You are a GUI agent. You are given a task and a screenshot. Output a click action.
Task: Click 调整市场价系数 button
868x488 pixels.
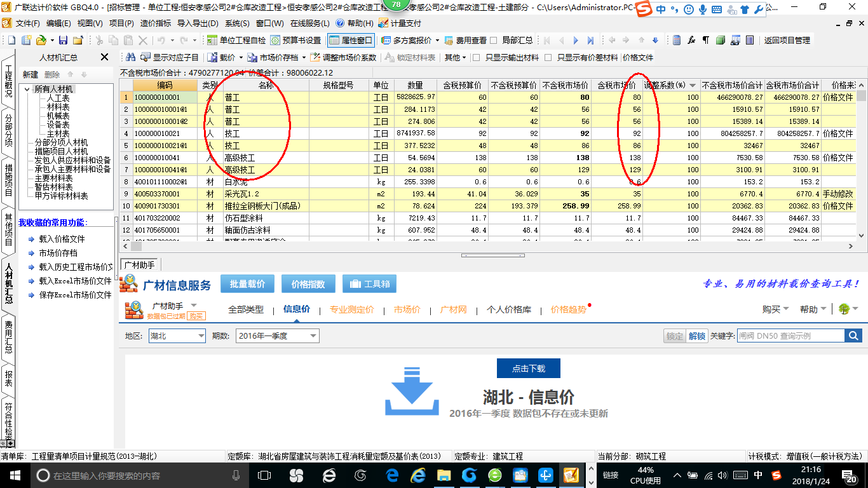[x=344, y=57]
